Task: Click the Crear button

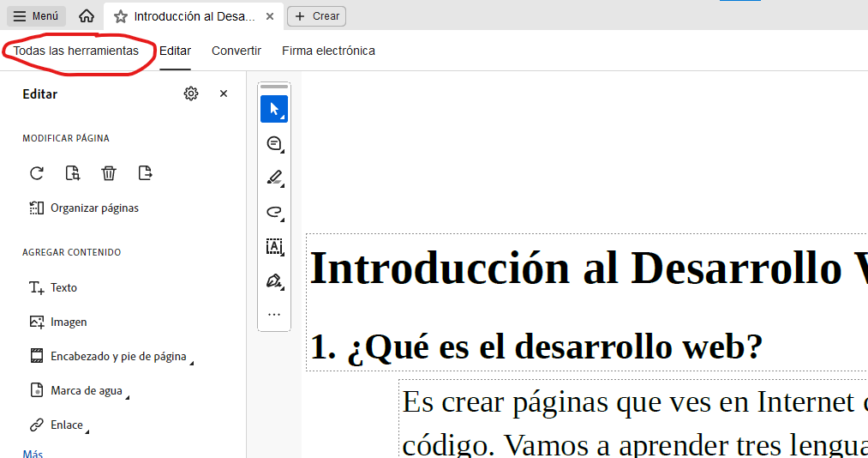Action: [317, 16]
